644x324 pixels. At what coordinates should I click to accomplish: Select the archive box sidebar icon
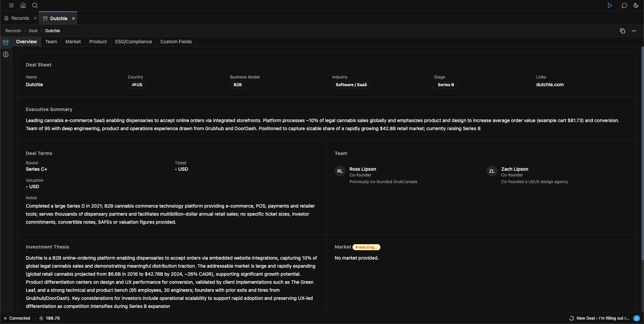[x=6, y=43]
